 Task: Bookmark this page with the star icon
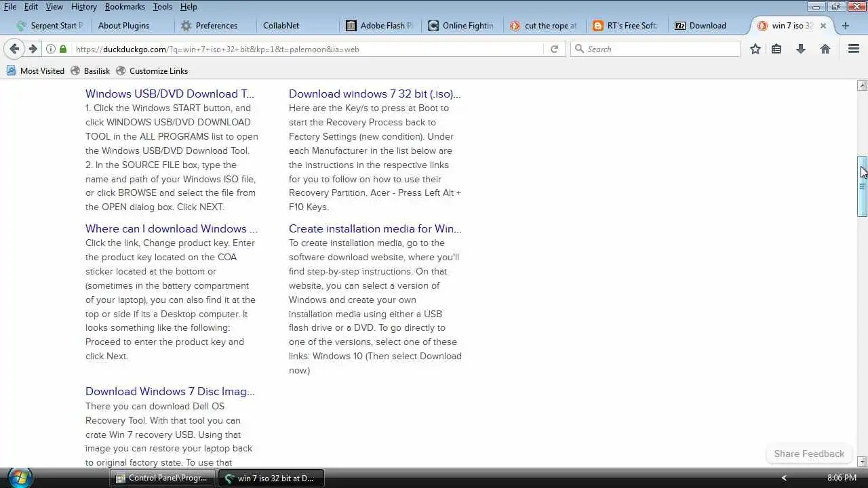[x=755, y=49]
